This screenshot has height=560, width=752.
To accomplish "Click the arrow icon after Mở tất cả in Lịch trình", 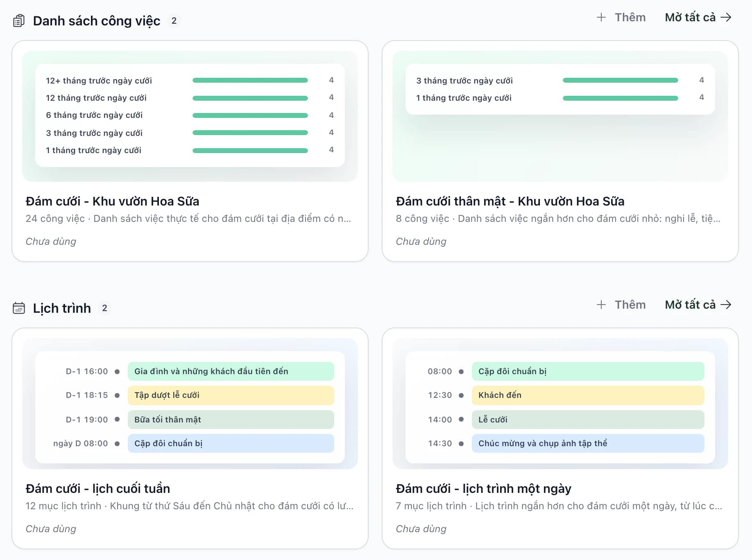I will 726,305.
